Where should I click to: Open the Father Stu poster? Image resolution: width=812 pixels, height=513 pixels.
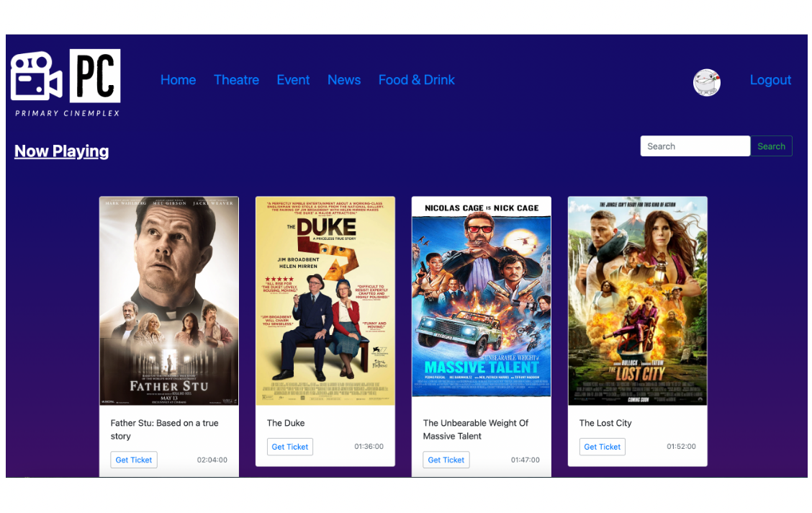pos(169,300)
